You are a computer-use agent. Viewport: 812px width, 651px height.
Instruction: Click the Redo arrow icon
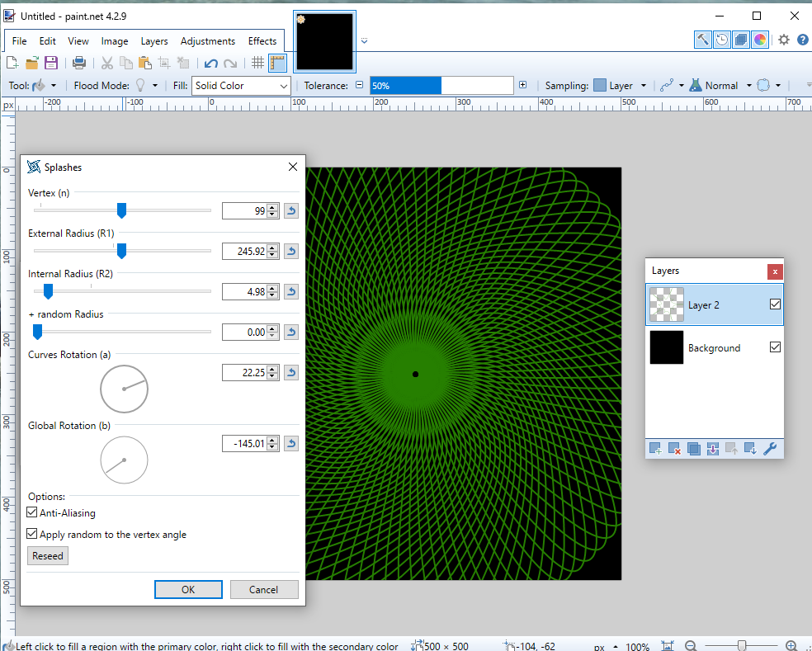[230, 64]
